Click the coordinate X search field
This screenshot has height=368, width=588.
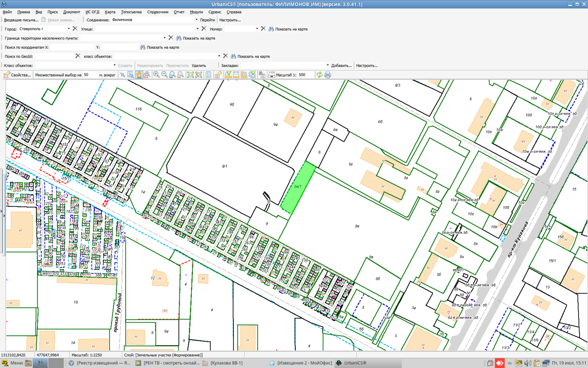pyautogui.click(x=72, y=47)
